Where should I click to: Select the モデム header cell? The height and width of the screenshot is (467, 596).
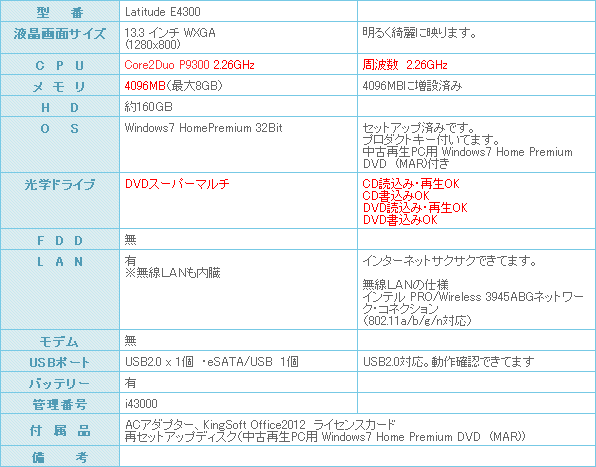tap(60, 340)
